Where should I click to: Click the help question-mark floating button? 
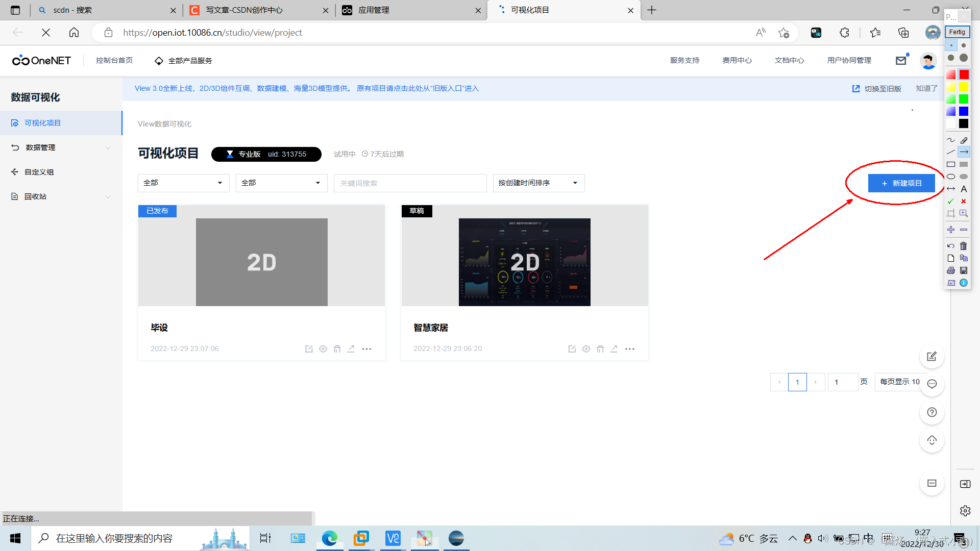click(x=932, y=412)
